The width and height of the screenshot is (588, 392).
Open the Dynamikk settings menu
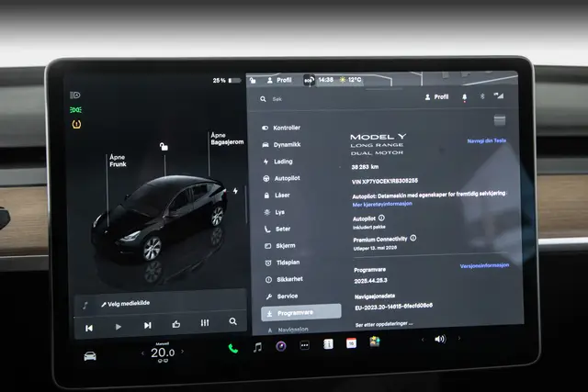(x=281, y=145)
